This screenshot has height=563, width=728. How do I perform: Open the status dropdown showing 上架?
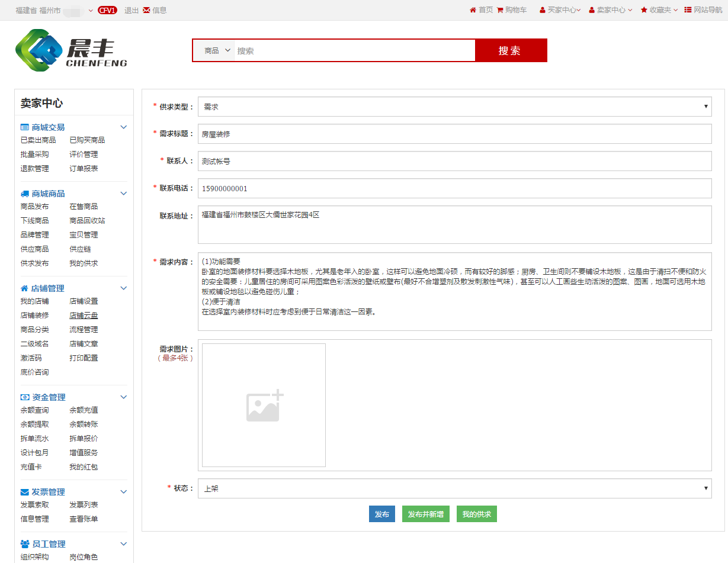click(454, 488)
